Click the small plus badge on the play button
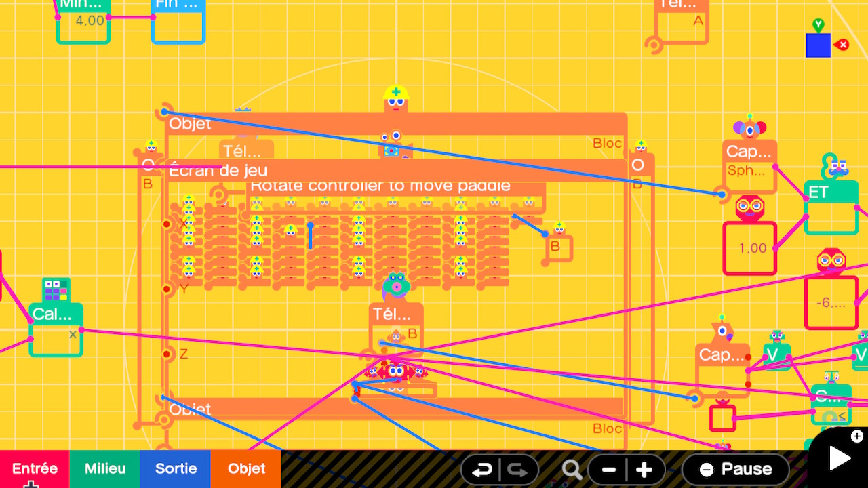This screenshot has height=488, width=868. [x=857, y=436]
